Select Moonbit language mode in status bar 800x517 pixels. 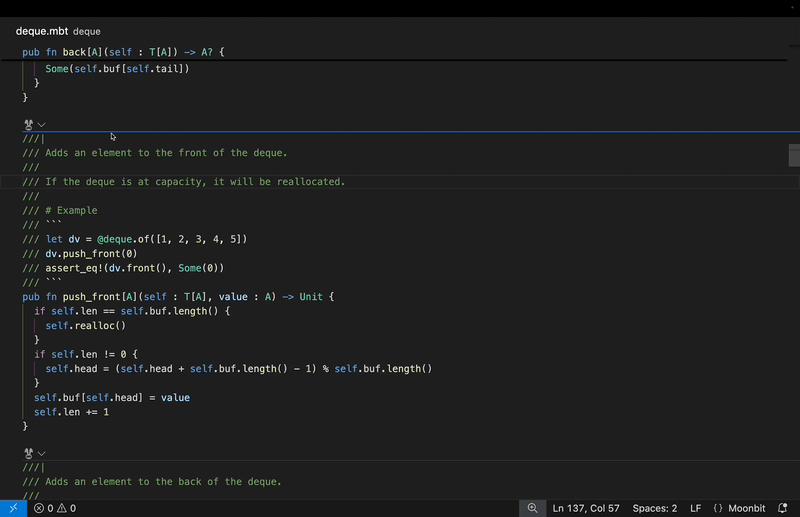(x=746, y=508)
